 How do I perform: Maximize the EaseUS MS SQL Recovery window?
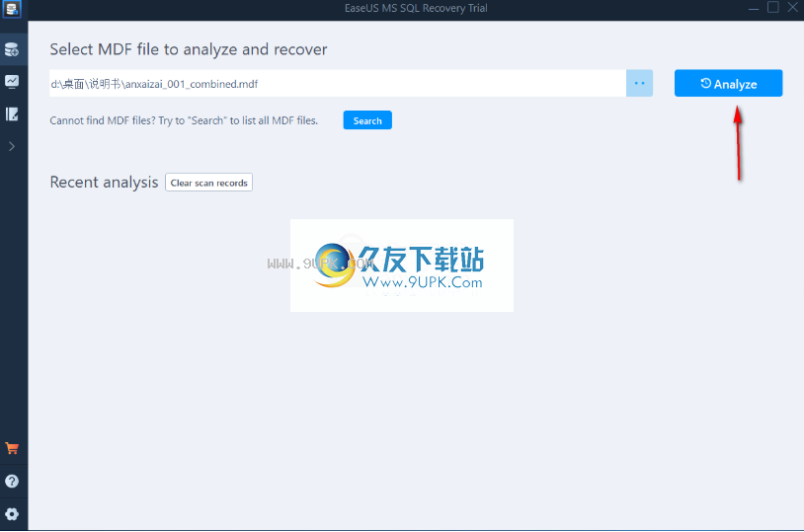772,7
